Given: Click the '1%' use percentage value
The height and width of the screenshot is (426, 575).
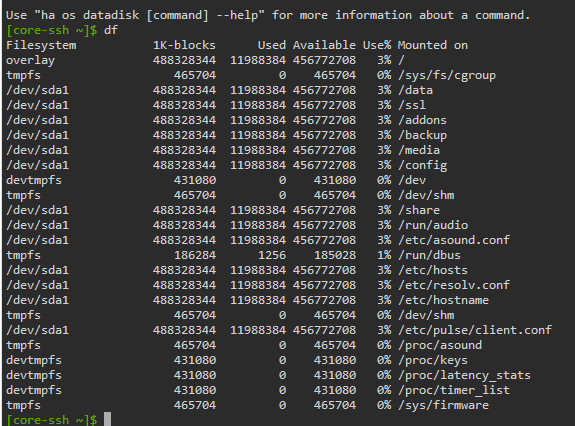Looking at the screenshot, I should [384, 255].
